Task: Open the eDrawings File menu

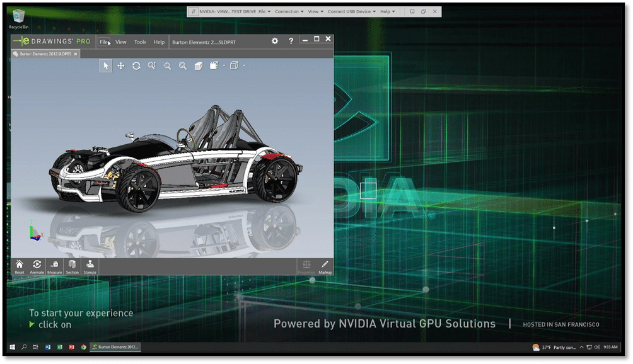Action: (104, 42)
